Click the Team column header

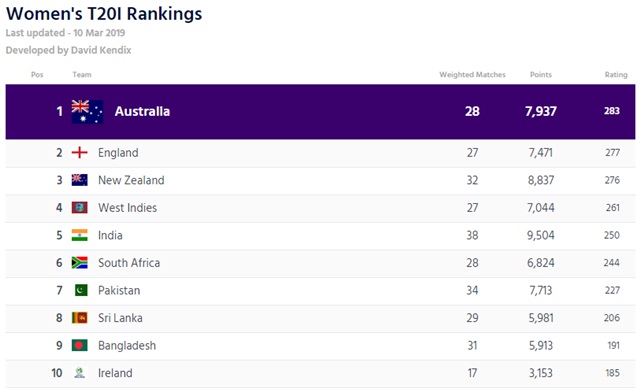(82, 75)
